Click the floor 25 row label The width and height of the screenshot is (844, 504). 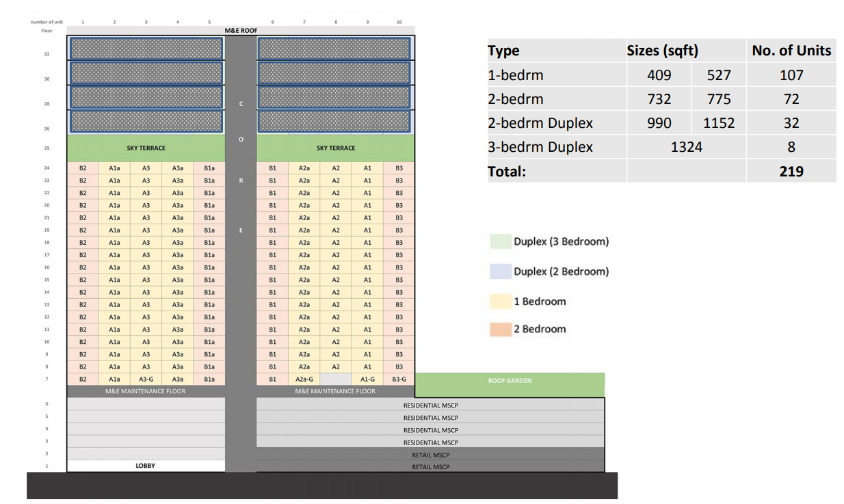(47, 148)
